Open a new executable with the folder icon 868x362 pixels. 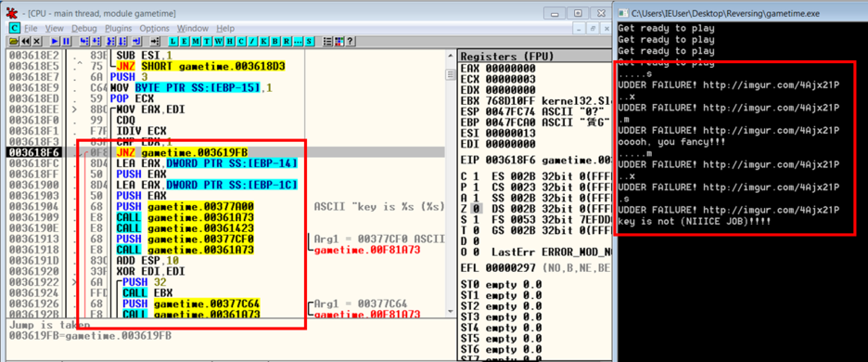pyautogui.click(x=14, y=41)
